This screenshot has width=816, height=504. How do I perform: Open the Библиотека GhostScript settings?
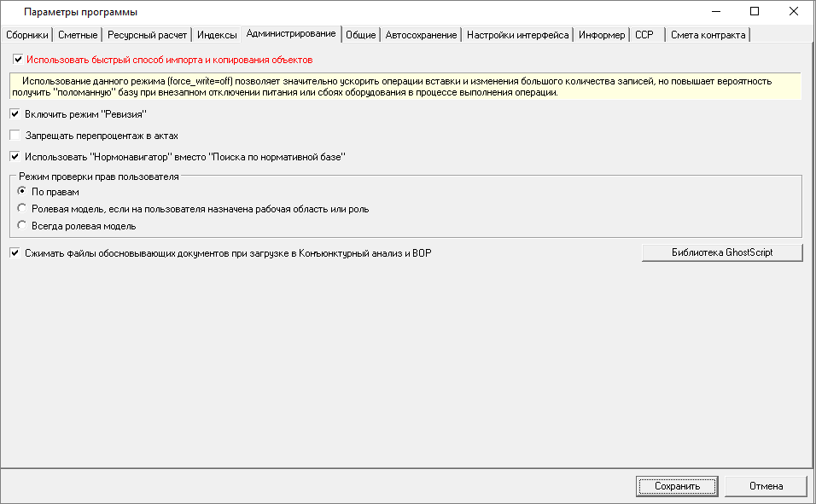click(x=721, y=252)
